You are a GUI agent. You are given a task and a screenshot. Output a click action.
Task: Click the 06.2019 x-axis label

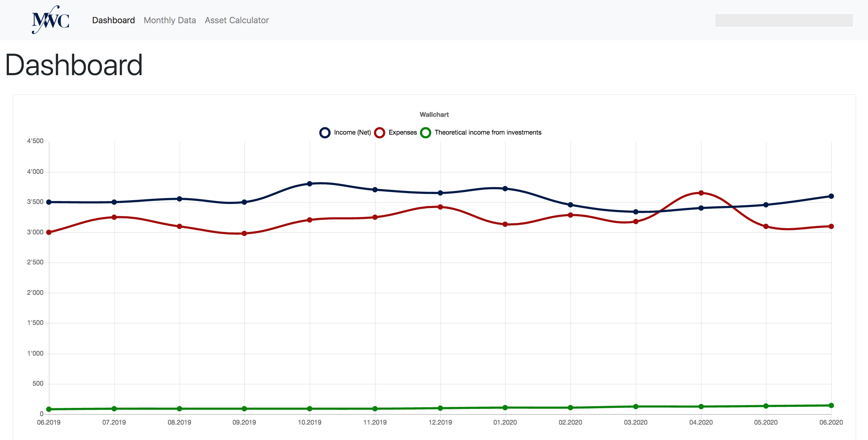pyautogui.click(x=49, y=422)
